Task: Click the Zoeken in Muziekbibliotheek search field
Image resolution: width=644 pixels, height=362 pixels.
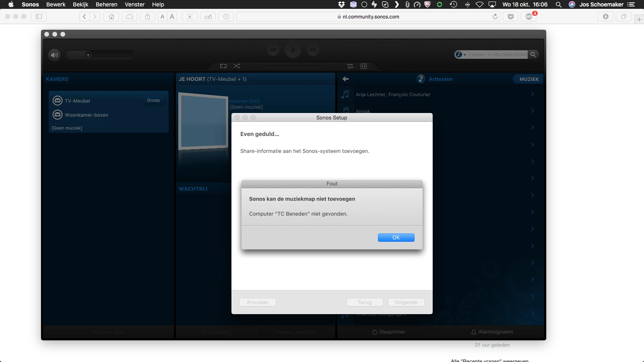Action: [497, 54]
